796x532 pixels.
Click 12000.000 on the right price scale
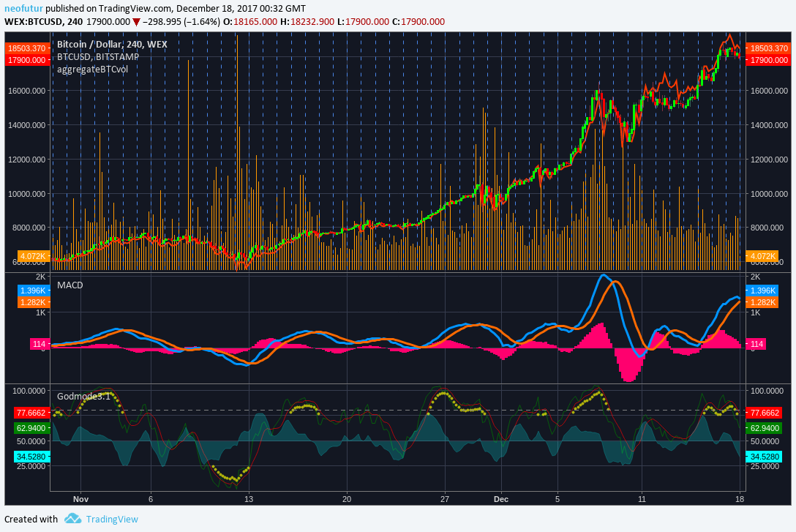point(769,160)
